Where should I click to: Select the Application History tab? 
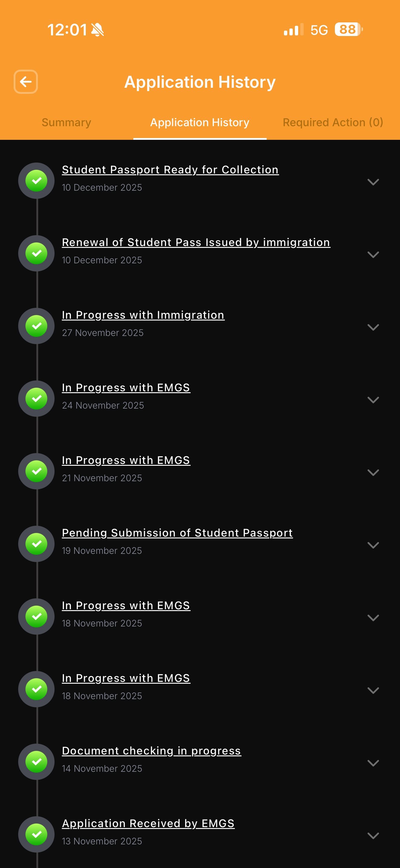pos(200,122)
